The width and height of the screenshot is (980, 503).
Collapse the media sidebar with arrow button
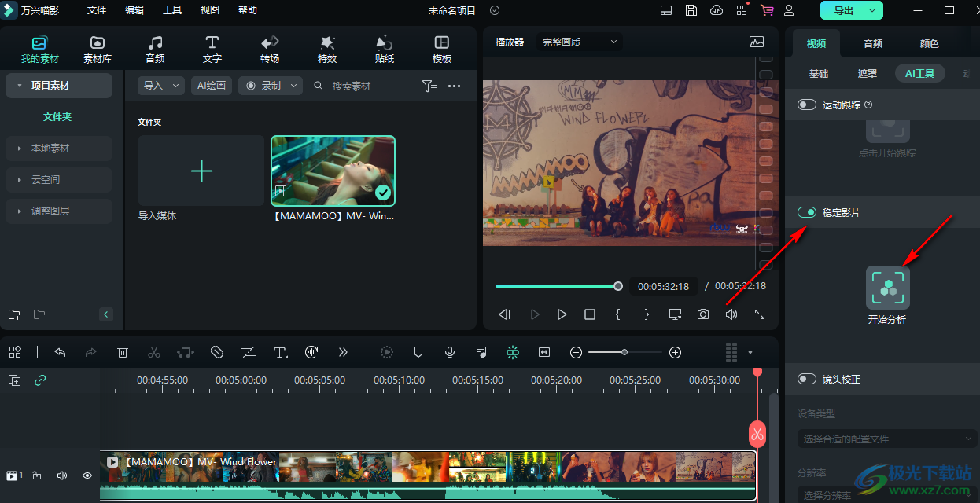107,314
